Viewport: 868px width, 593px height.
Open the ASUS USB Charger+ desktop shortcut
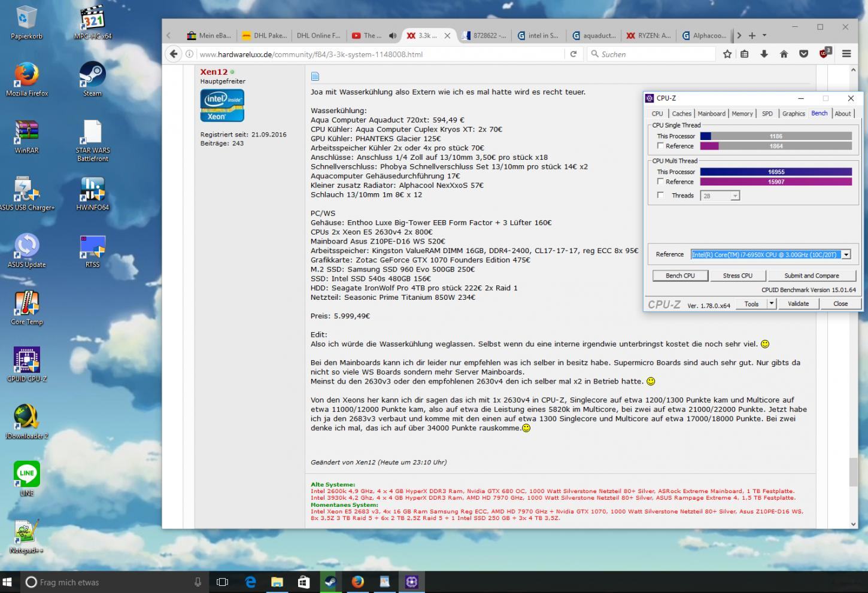click(x=27, y=193)
